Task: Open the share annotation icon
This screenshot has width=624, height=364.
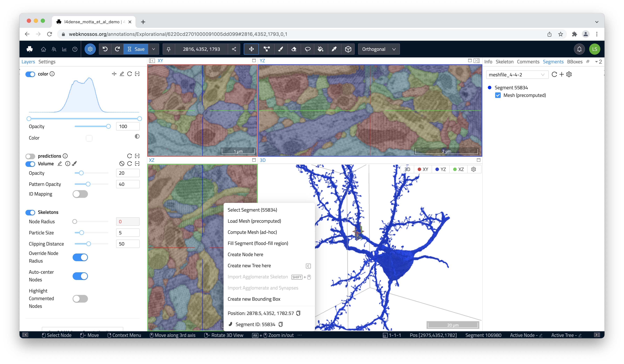Action: click(x=234, y=49)
